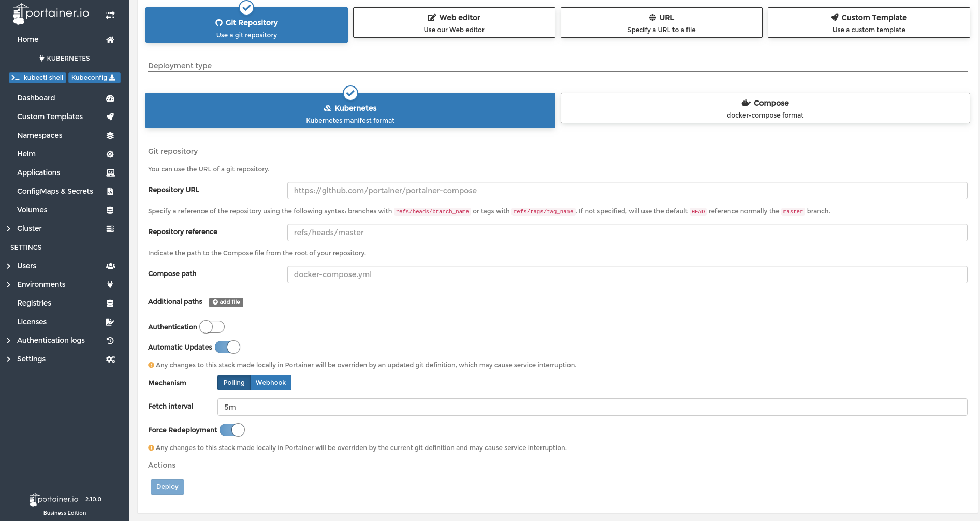Open Helm in sidebar
980x521 pixels.
click(x=26, y=154)
